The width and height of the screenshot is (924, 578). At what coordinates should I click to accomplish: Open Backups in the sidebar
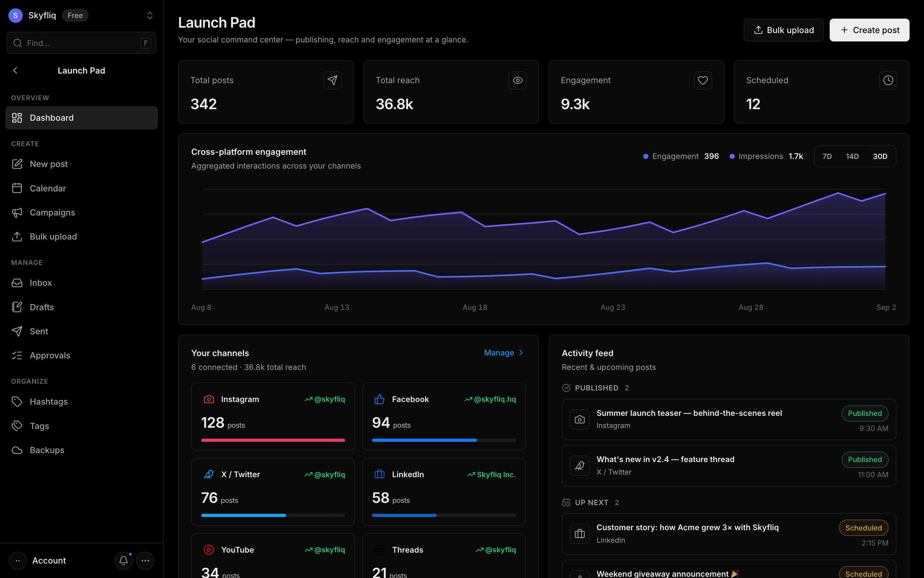81,450
